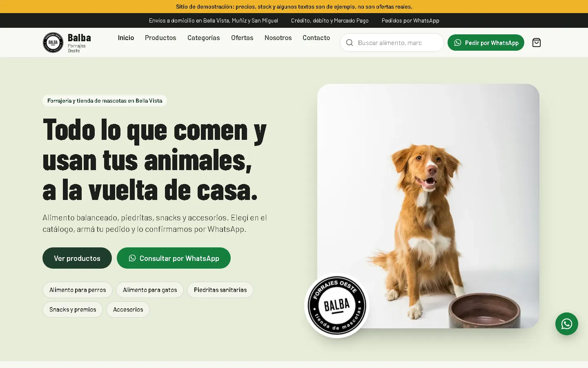588x368 pixels.
Task: Click the Sitio de demostración banner text
Action: pyautogui.click(x=294, y=7)
